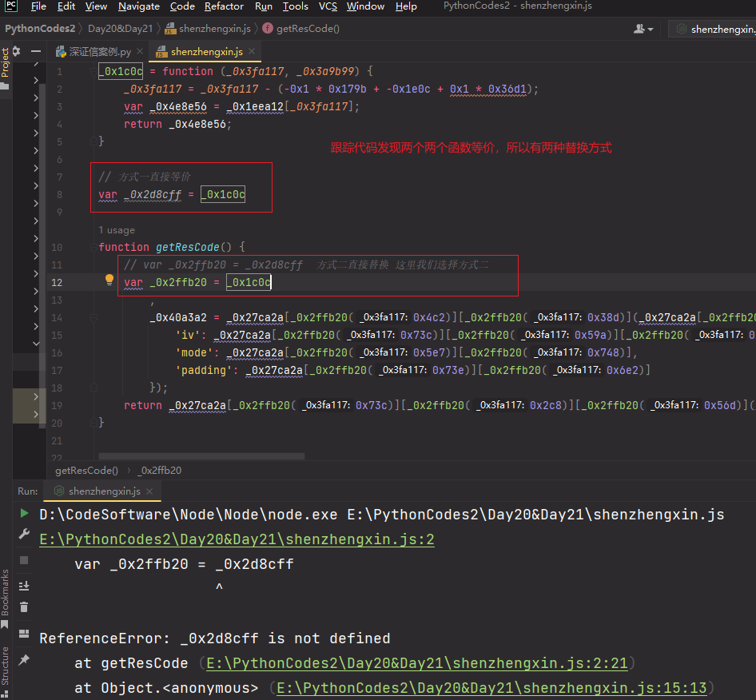Close the 深证信案例.py editor tab
The width and height of the screenshot is (756, 700).
140,51
